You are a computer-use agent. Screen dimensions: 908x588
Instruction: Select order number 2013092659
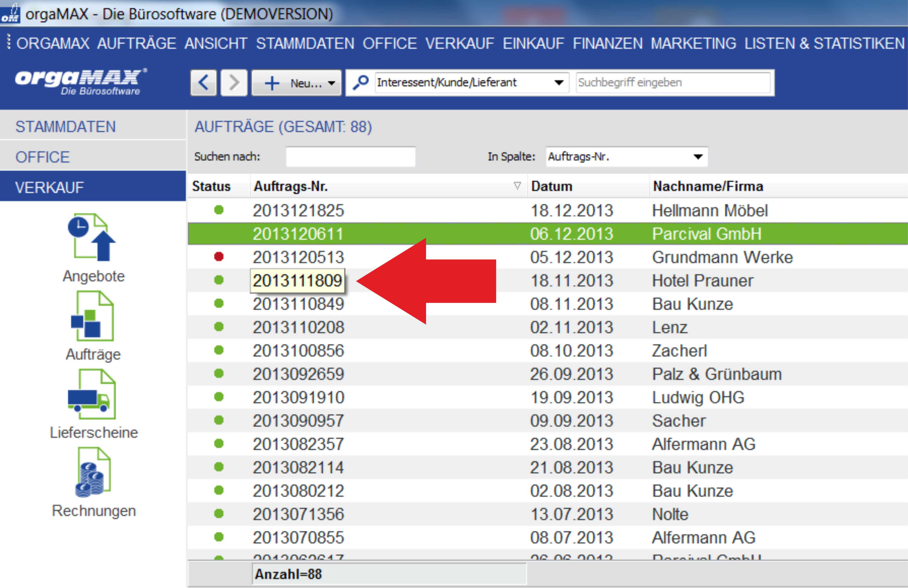pos(298,374)
